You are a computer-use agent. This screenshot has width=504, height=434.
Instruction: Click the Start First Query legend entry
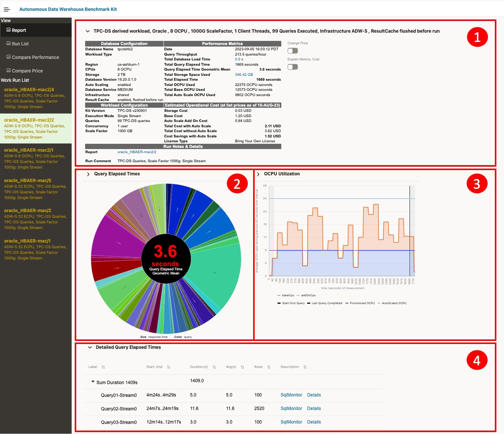[x=291, y=303]
